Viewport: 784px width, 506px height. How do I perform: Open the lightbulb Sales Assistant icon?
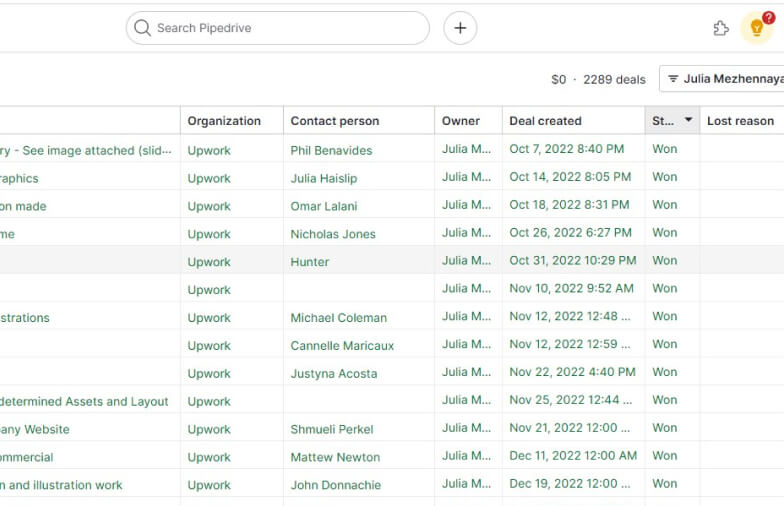tap(757, 28)
